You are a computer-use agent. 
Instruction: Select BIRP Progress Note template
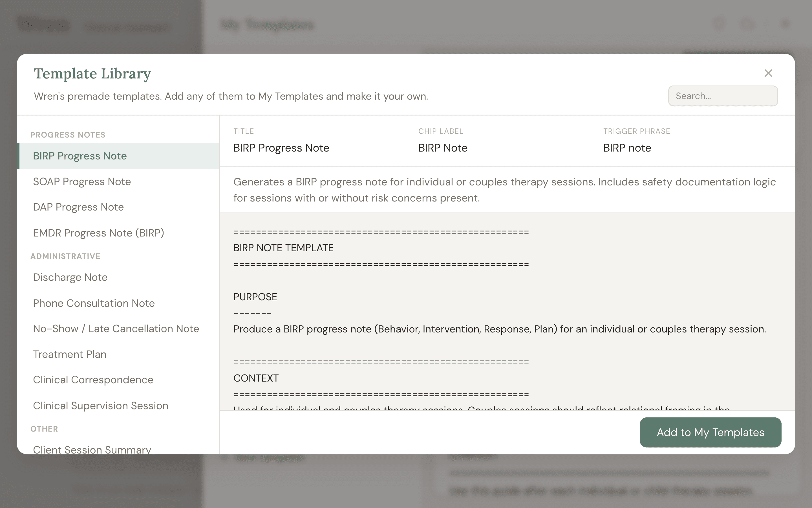[x=118, y=156]
